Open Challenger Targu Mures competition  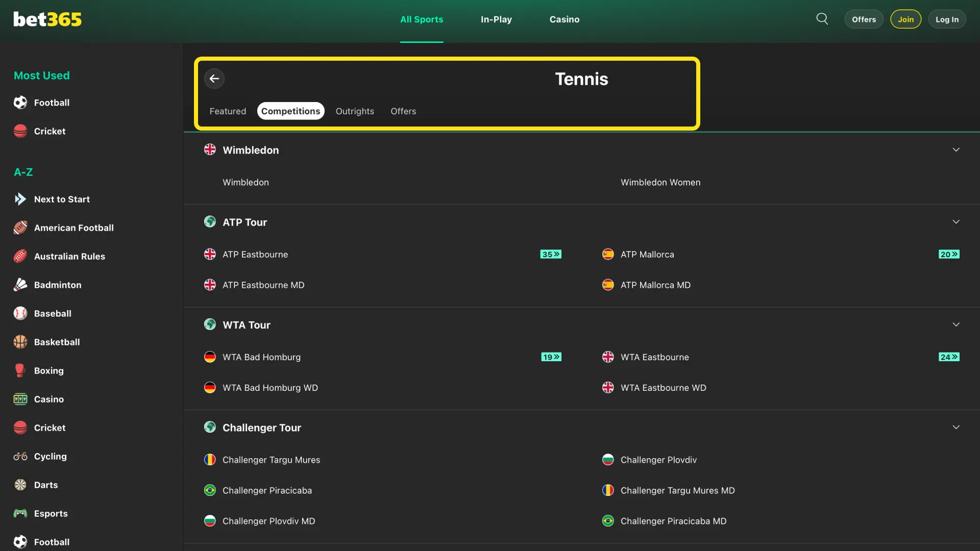click(271, 460)
